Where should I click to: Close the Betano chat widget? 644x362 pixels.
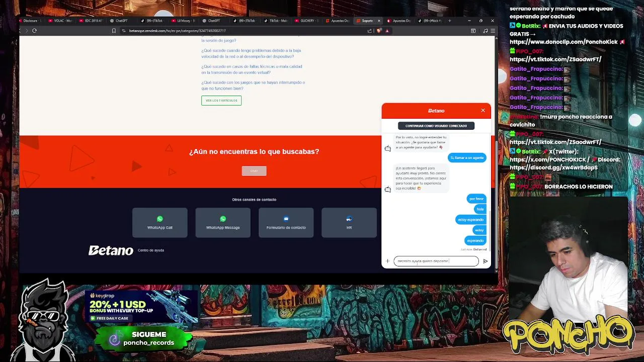[483, 110]
